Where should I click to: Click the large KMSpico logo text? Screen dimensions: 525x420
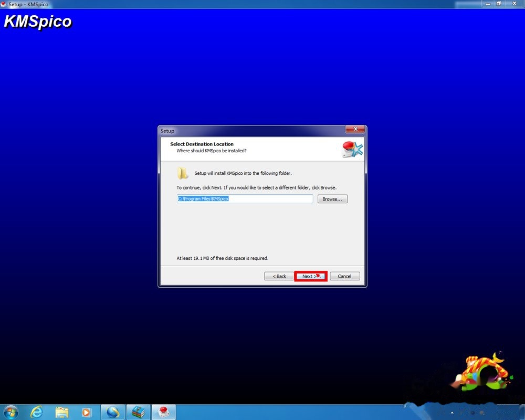(38, 22)
